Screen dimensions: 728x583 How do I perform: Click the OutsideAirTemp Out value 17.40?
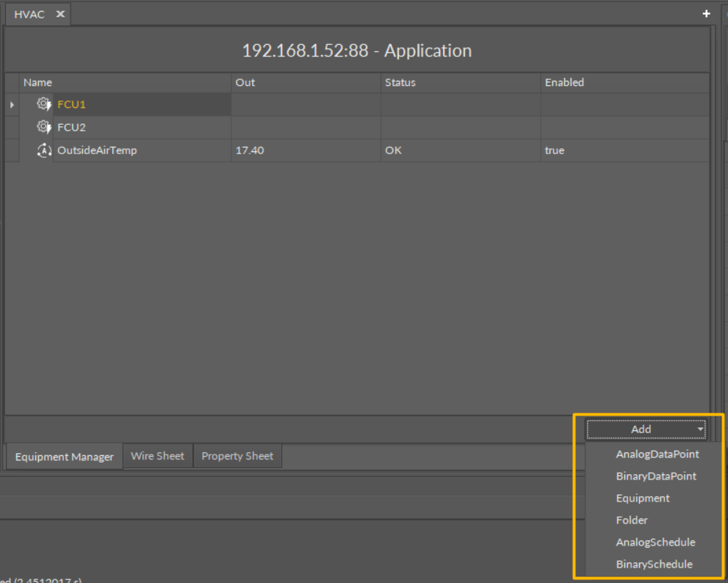click(x=250, y=151)
